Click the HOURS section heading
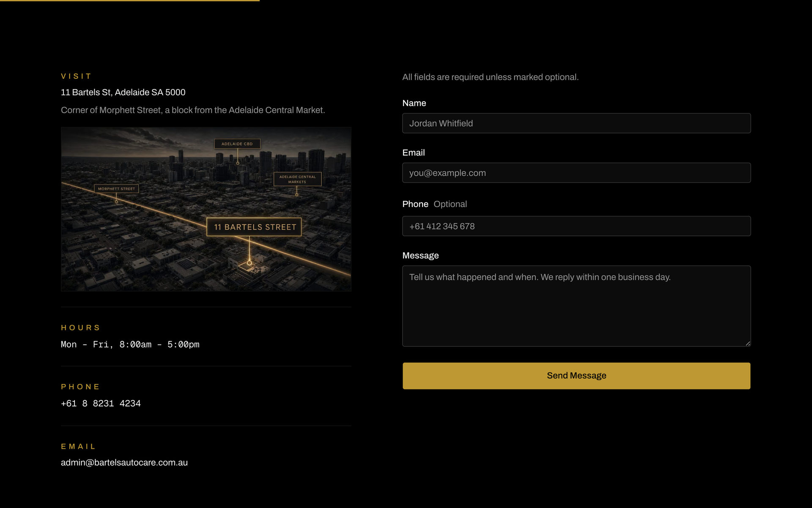Screen dimensions: 812x508 tap(80, 328)
